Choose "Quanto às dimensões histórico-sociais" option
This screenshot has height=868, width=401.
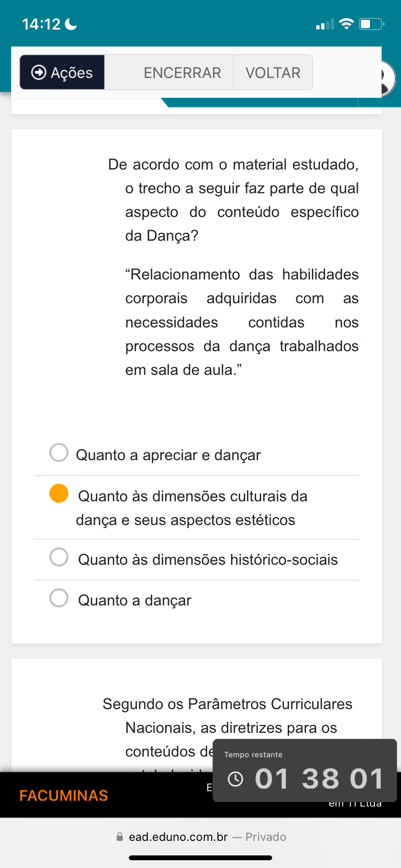(x=59, y=557)
